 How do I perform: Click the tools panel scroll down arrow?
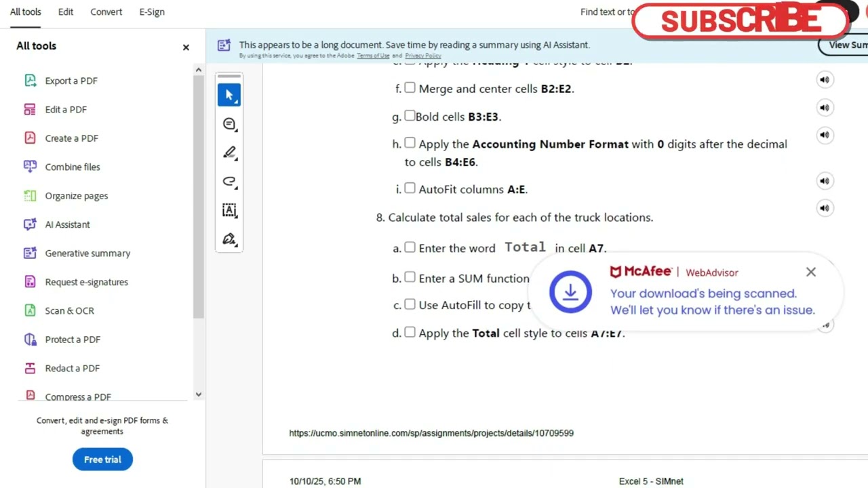[198, 394]
